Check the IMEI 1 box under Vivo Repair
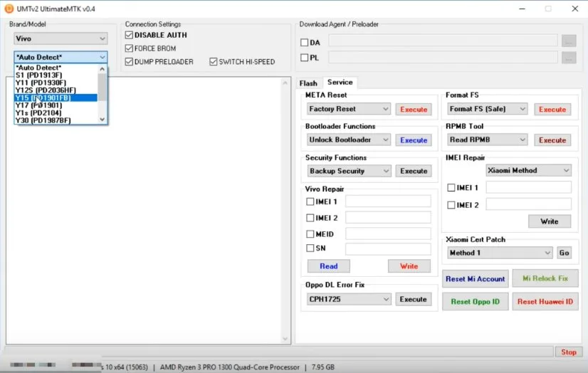588x373 pixels. [x=310, y=201]
